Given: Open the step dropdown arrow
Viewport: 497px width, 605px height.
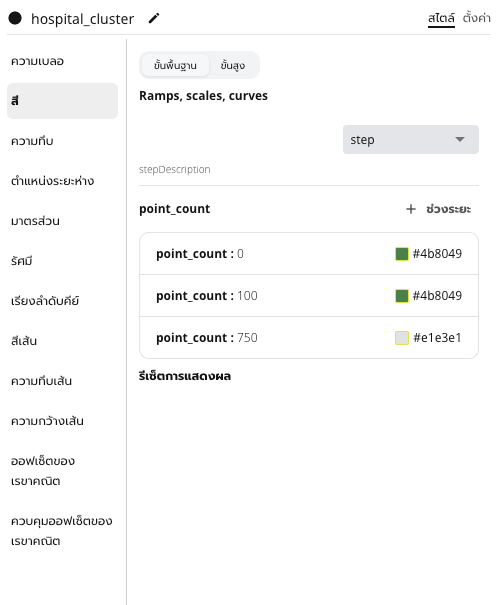Looking at the screenshot, I should pyautogui.click(x=460, y=139).
